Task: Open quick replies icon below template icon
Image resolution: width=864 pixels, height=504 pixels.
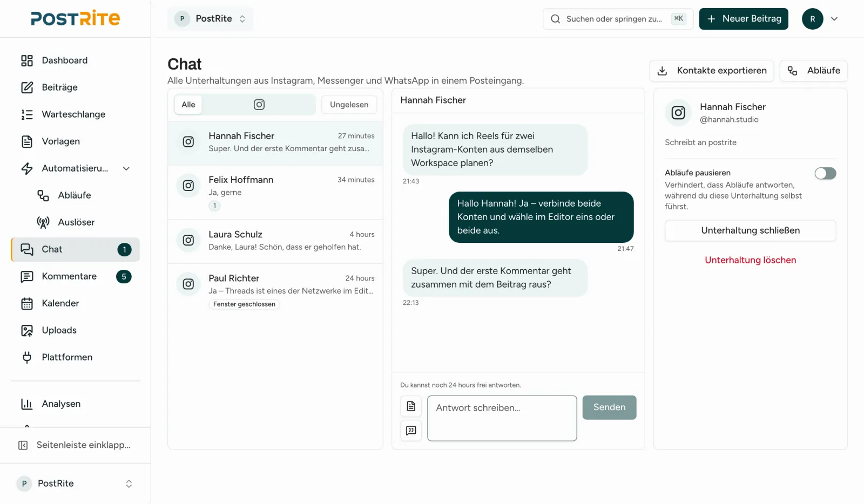Action: point(411,431)
